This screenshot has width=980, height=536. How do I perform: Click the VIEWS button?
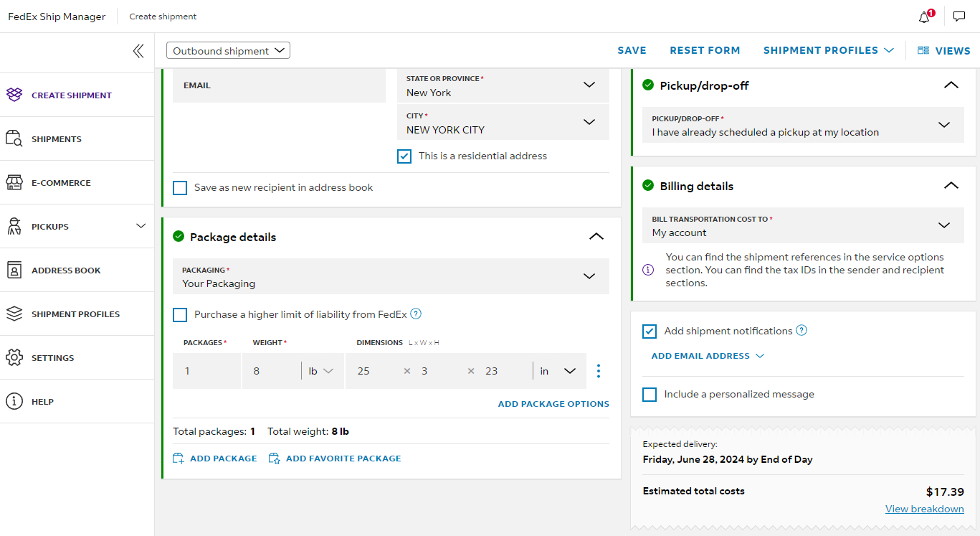tap(944, 51)
